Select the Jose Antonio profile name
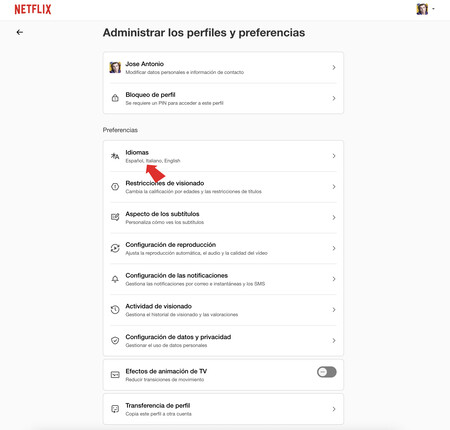The width and height of the screenshot is (450, 430). tap(145, 64)
